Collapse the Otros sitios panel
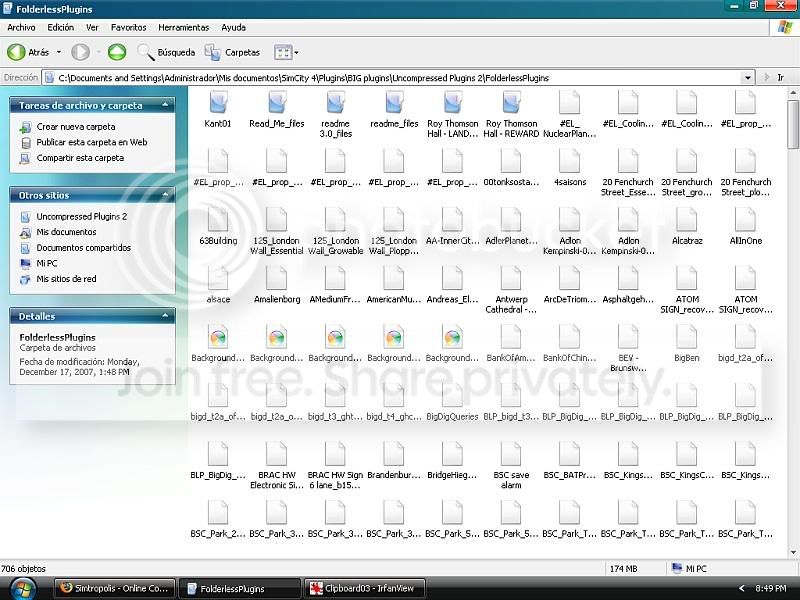The width and height of the screenshot is (800, 600). point(165,195)
